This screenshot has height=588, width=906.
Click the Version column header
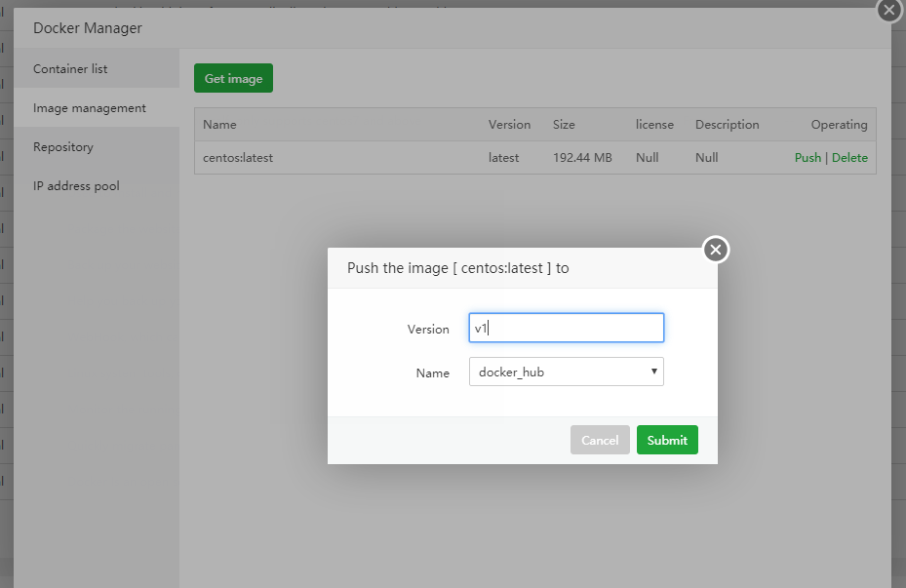(509, 125)
